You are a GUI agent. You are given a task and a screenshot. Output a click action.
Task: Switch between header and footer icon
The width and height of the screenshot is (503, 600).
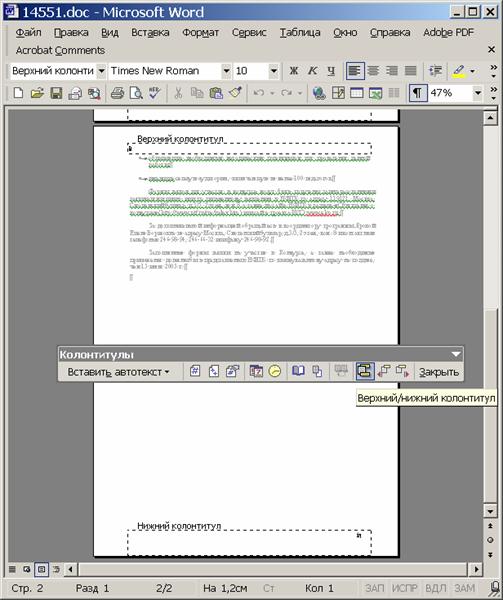point(365,371)
